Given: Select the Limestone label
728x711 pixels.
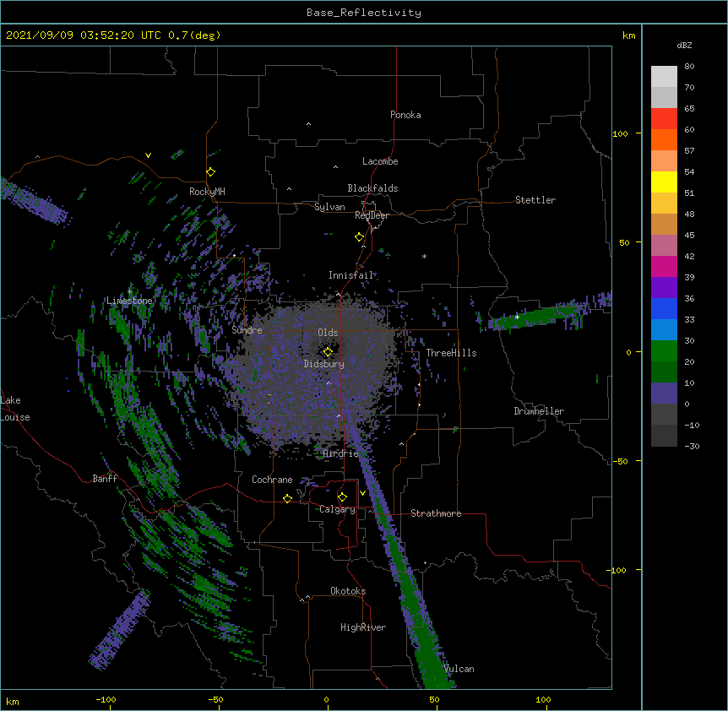Looking at the screenshot, I should point(129,301).
